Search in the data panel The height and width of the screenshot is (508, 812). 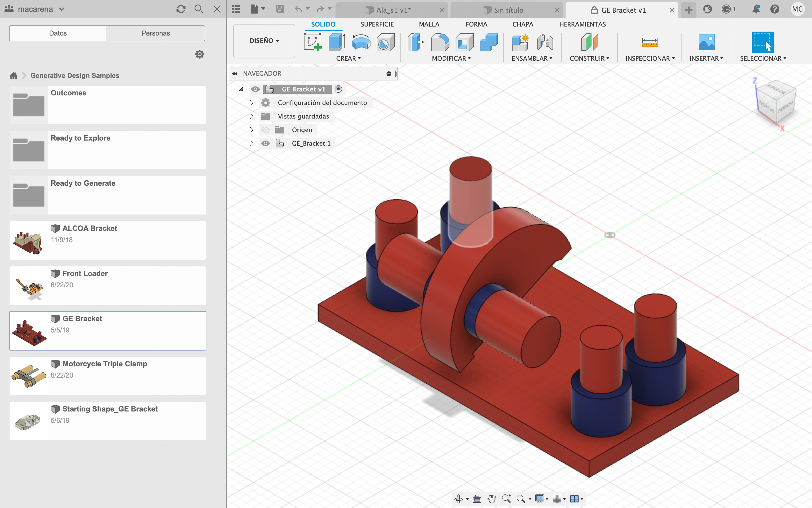(199, 9)
